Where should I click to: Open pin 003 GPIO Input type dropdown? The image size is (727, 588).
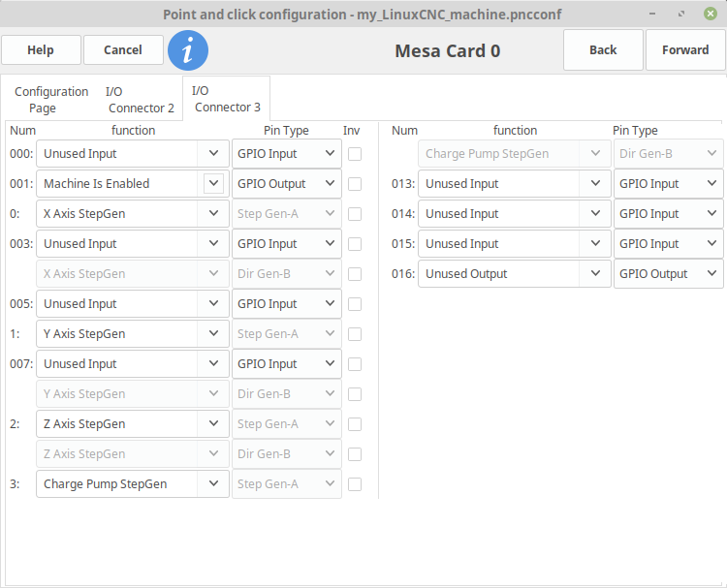coord(287,244)
